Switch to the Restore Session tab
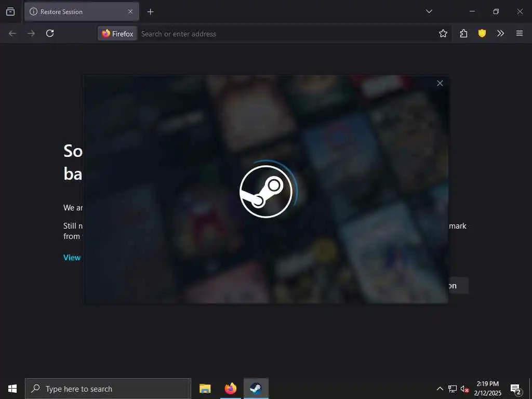The width and height of the screenshot is (532, 399). point(82,11)
